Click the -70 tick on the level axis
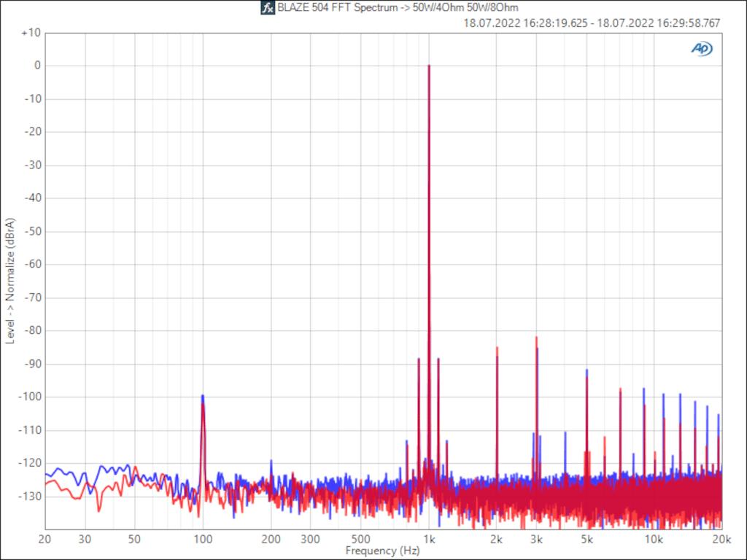 click(33, 297)
